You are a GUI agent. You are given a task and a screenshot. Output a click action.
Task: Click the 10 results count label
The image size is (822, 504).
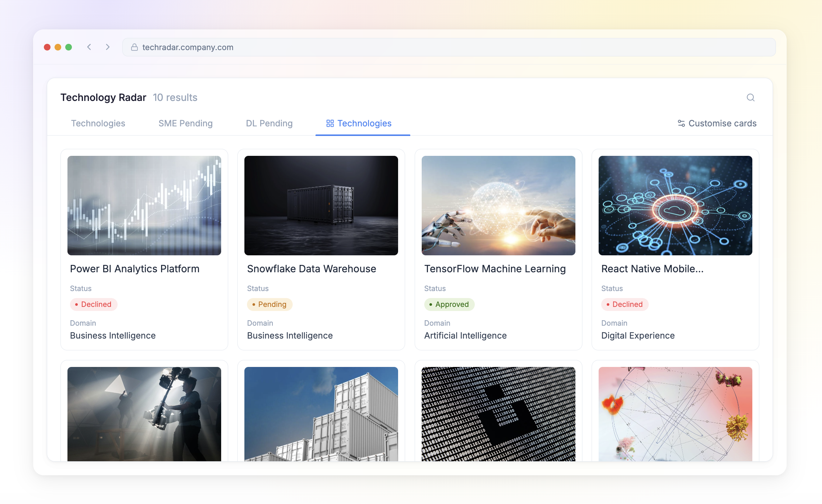pos(175,98)
